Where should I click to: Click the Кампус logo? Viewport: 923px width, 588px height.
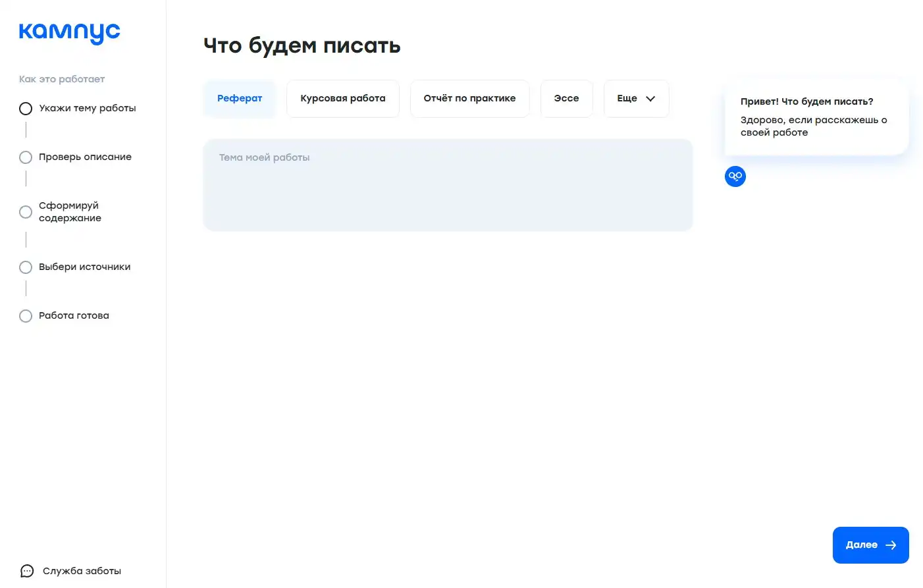click(x=69, y=33)
